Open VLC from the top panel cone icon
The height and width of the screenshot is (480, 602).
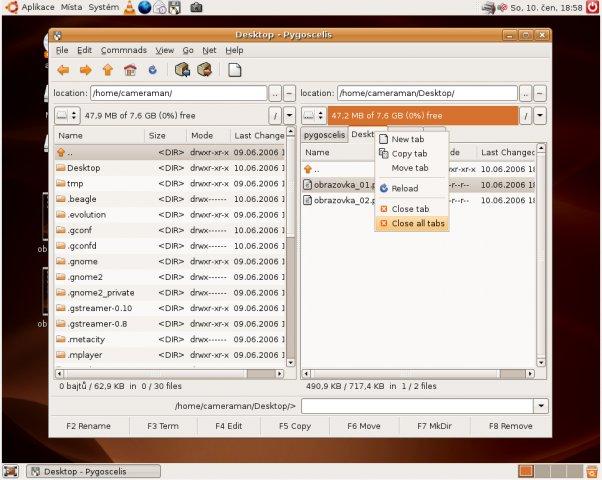tap(130, 8)
